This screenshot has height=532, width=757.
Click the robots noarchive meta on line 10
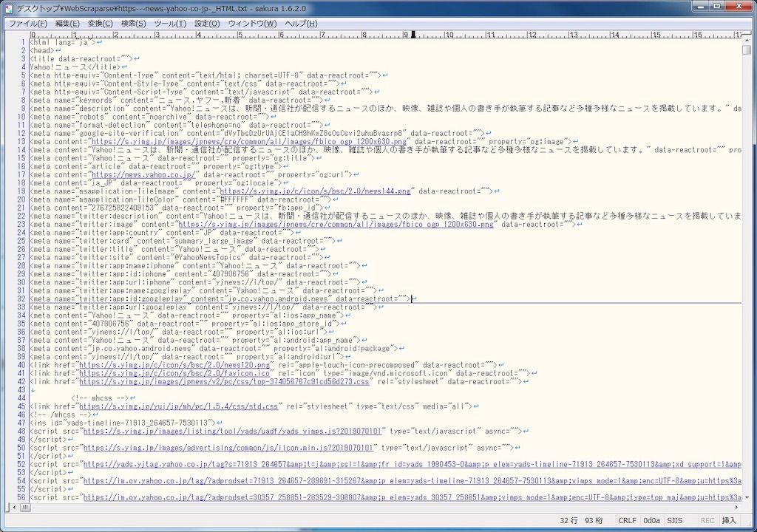[x=149, y=117]
